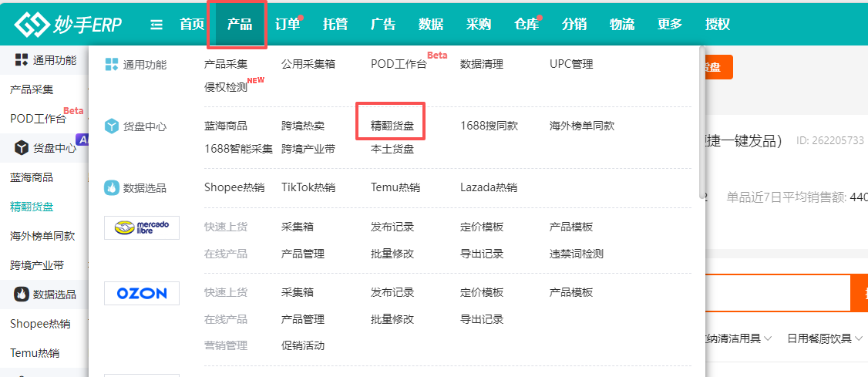The height and width of the screenshot is (377, 868).
Task: Select 海外榜单同款 in the left sidebar
Action: click(42, 237)
